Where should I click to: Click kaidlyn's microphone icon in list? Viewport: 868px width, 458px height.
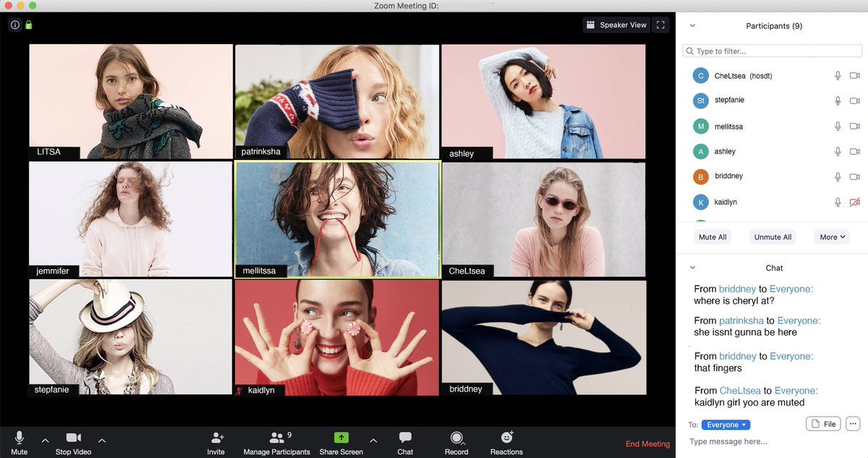pyautogui.click(x=838, y=203)
